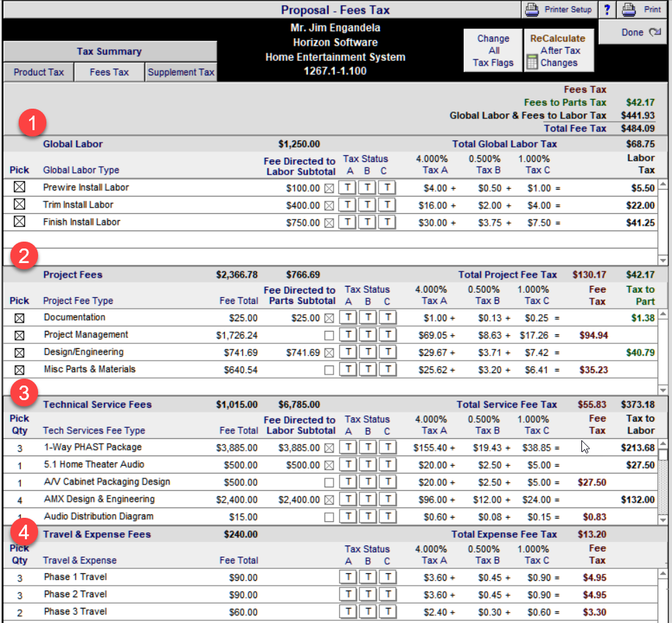Toggle Fee Directed checkbox for Trim Install Labor
The image size is (672, 623).
pos(329,206)
